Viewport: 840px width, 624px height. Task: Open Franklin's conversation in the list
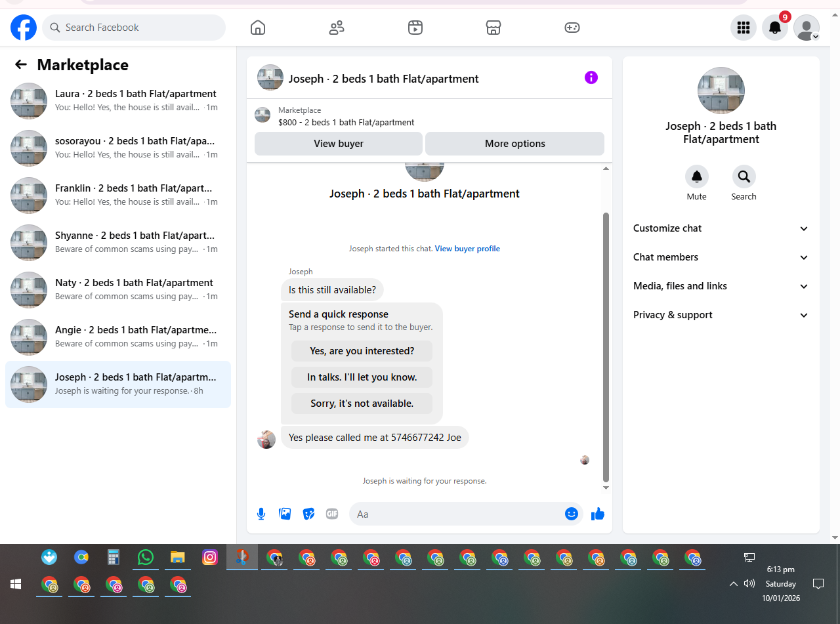click(x=118, y=196)
